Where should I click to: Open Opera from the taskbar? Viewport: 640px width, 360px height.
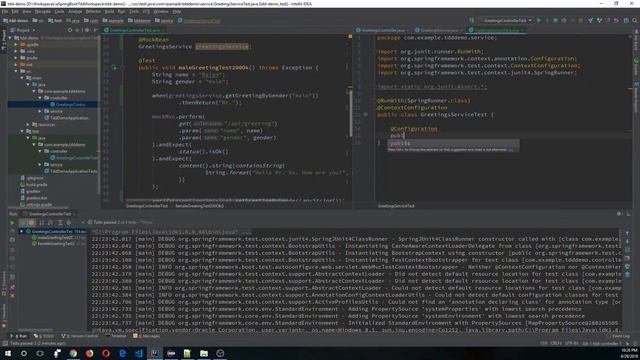[106, 353]
